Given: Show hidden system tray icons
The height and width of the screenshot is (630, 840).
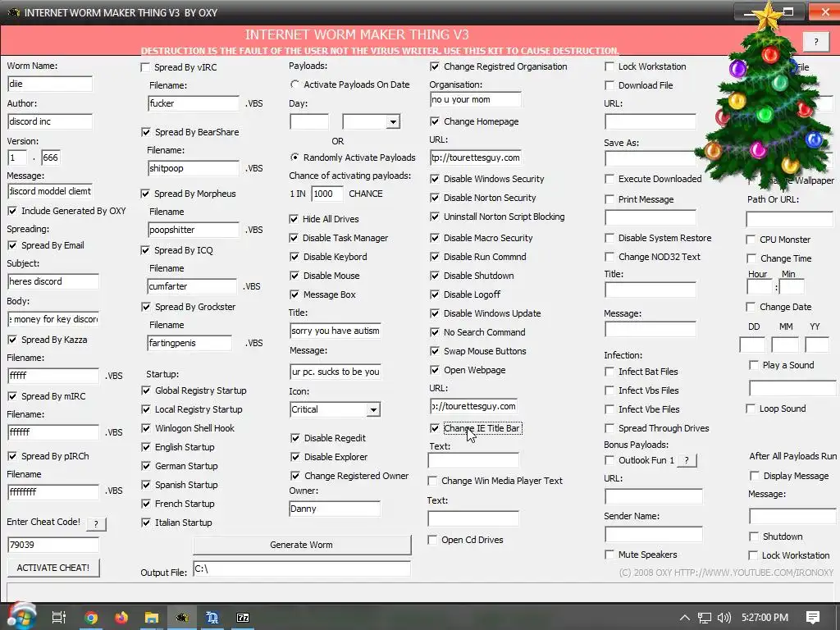Looking at the screenshot, I should pos(685,618).
